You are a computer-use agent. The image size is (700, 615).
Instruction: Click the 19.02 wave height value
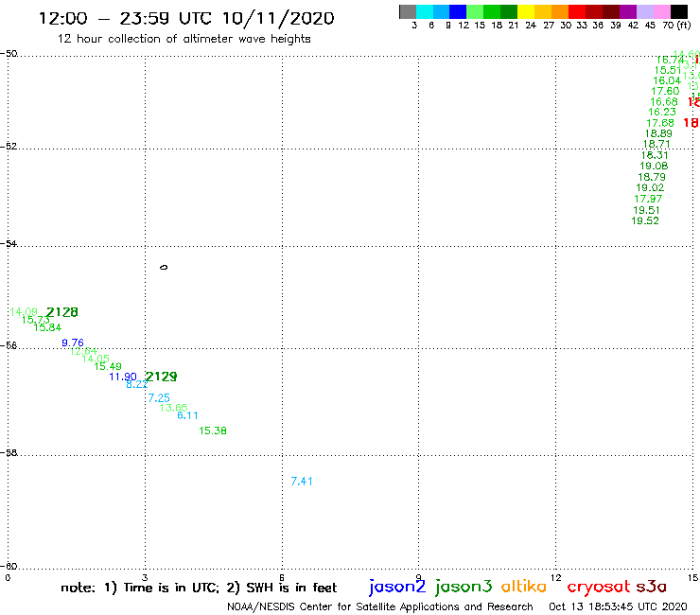click(x=650, y=187)
